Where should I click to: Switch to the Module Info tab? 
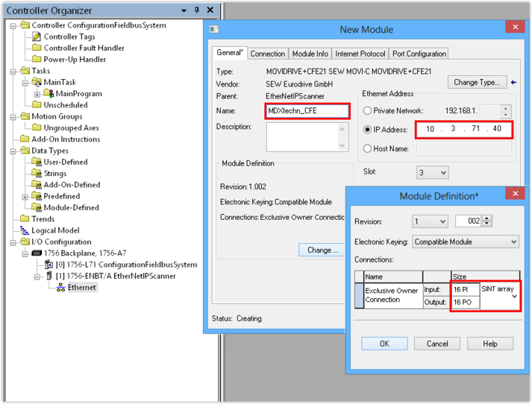pos(310,54)
